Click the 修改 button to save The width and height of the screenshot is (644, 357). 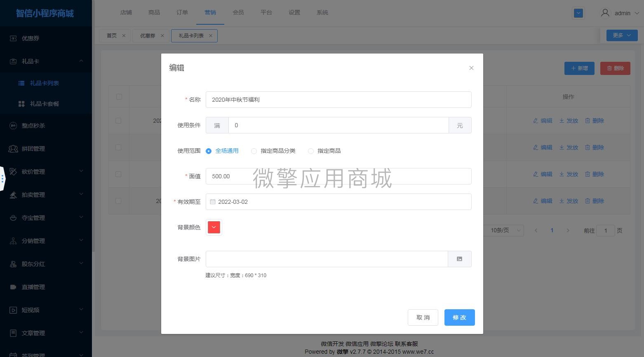point(460,317)
